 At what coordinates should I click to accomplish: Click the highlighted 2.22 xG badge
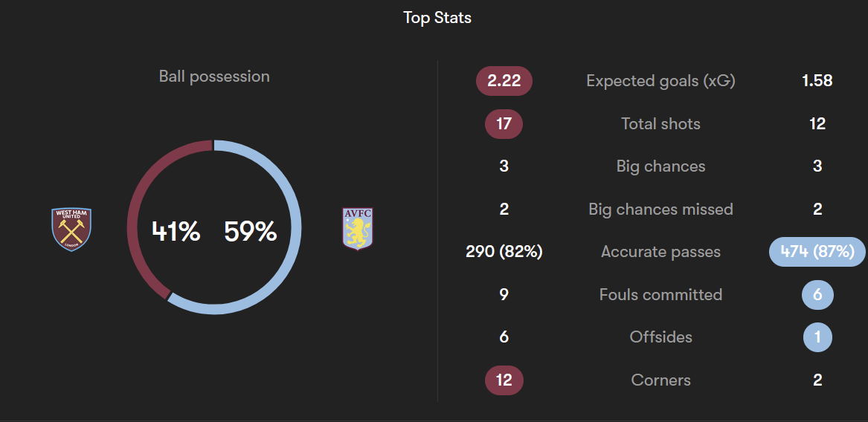point(504,81)
